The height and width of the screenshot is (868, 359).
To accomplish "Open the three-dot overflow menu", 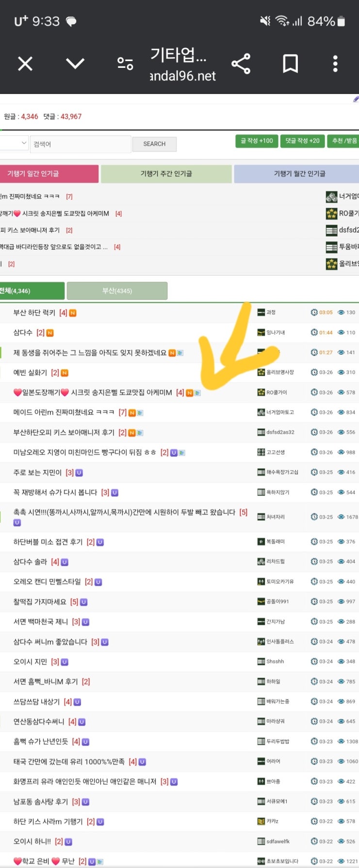I will (x=335, y=63).
